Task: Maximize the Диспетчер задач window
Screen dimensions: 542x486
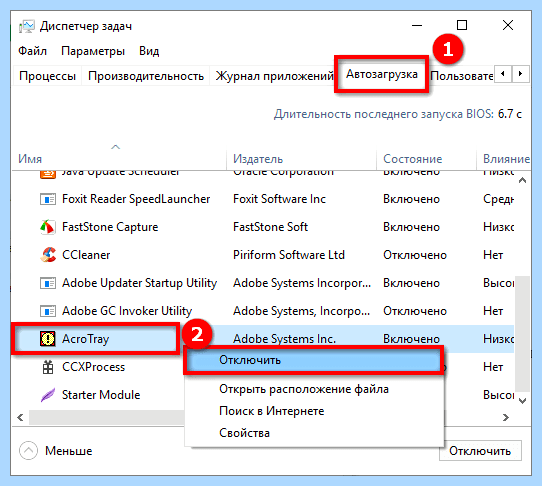Action: pyautogui.click(x=462, y=25)
